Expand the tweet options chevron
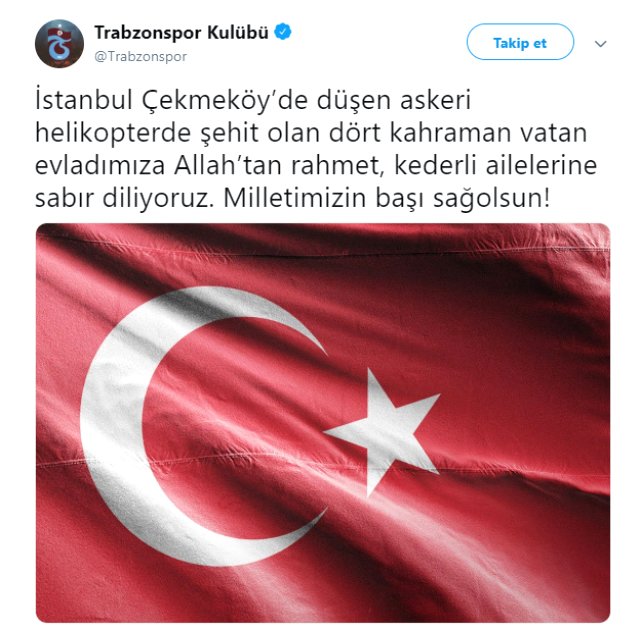This screenshot has width=640, height=631. [600, 44]
